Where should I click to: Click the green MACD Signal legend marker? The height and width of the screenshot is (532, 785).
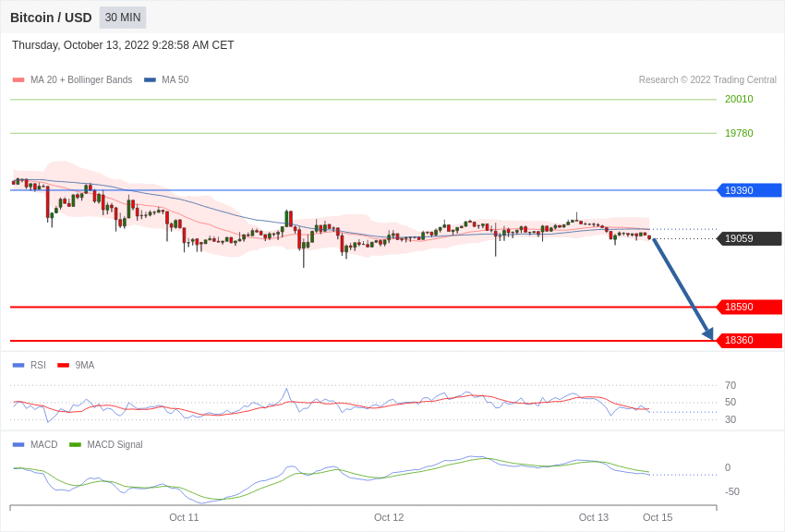(x=75, y=444)
